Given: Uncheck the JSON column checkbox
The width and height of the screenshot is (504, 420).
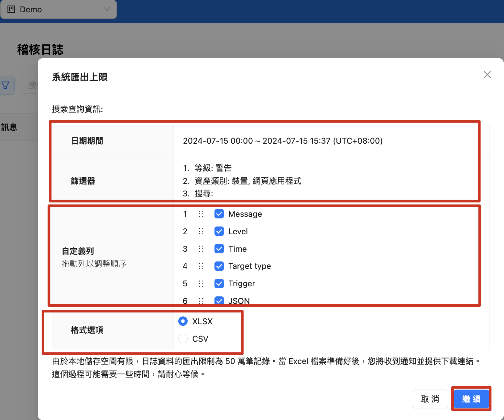Looking at the screenshot, I should coord(219,300).
